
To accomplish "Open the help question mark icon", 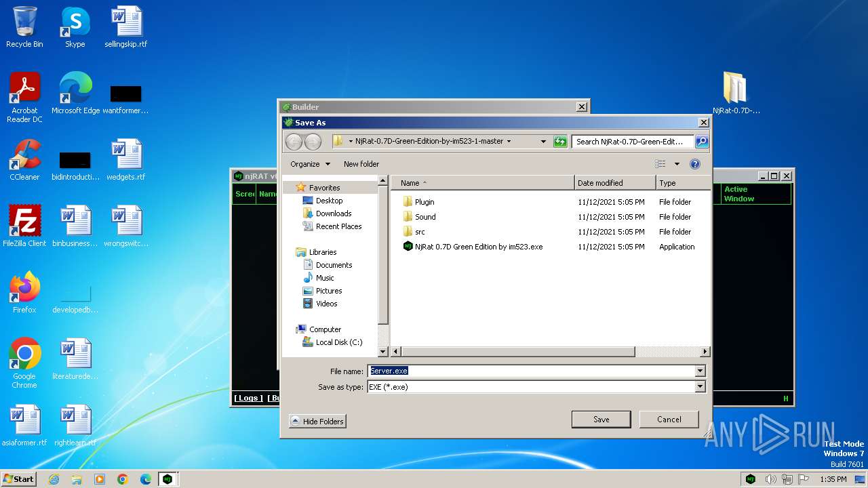I will coord(694,164).
